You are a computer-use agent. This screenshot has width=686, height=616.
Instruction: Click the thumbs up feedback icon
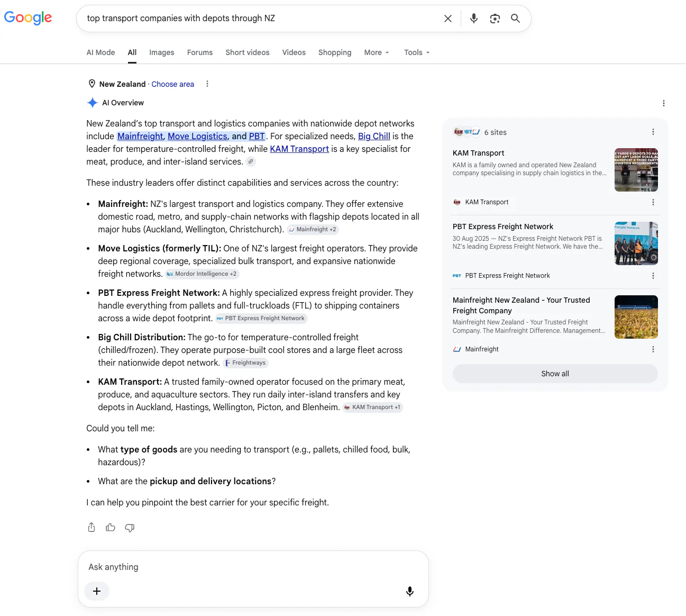(111, 528)
